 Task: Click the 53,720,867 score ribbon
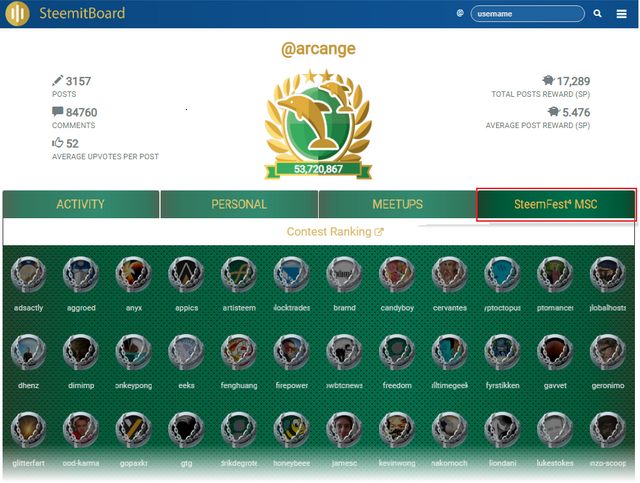coord(318,169)
